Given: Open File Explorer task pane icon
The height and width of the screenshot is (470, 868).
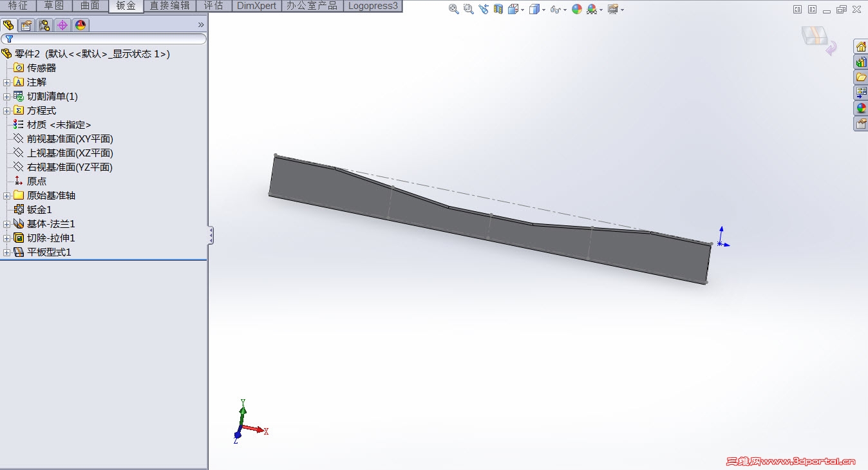Looking at the screenshot, I should pos(861,77).
